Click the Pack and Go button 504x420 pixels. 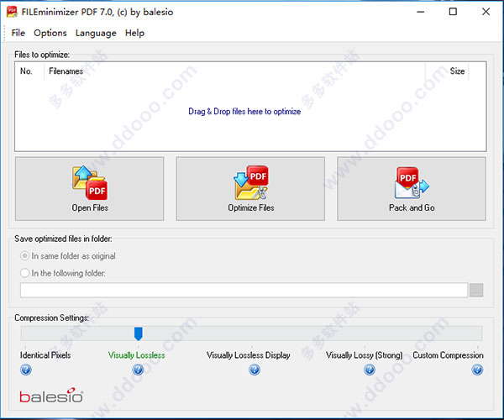click(x=412, y=189)
